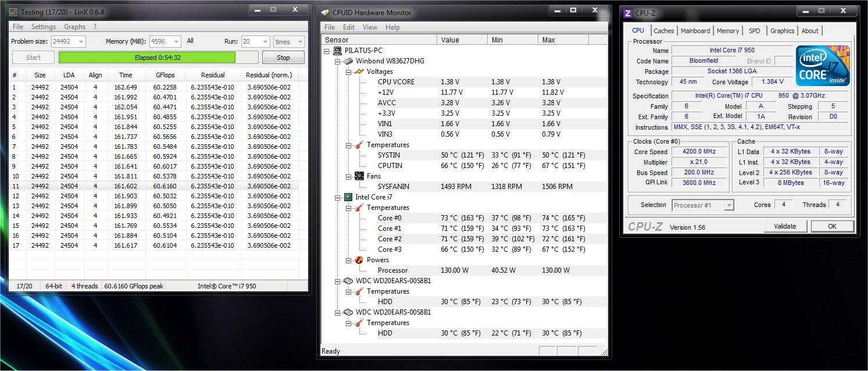Open the Hardware Monitor Edit menu

tap(349, 27)
